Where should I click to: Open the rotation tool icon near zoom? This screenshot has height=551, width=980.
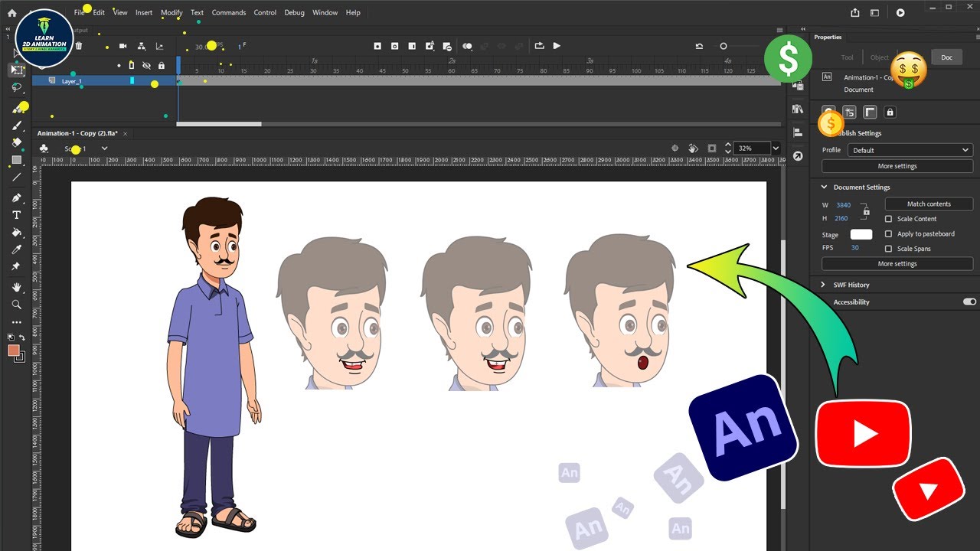pyautogui.click(x=693, y=148)
